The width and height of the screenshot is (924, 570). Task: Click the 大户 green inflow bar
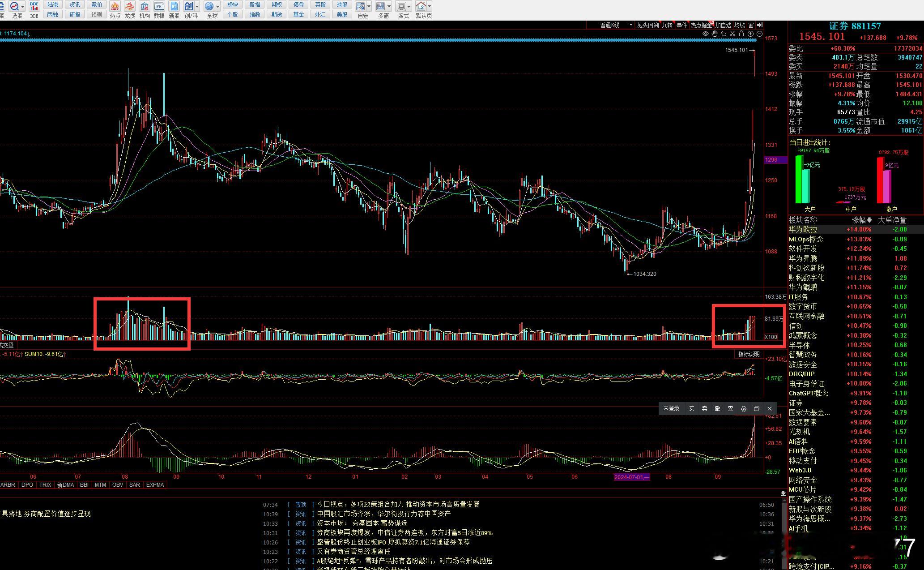[x=799, y=179]
